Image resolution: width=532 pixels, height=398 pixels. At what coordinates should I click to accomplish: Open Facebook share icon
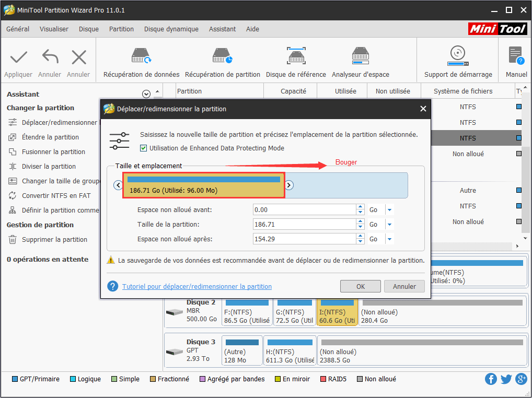(491, 379)
